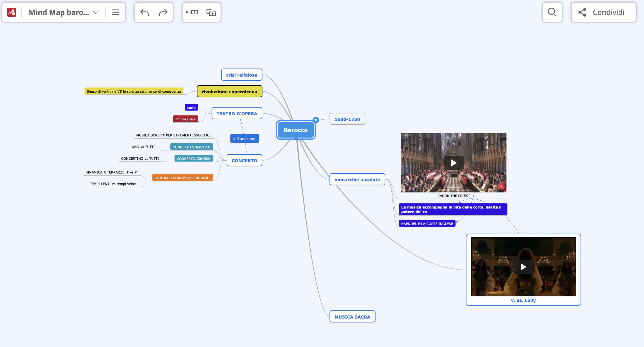The width and height of the screenshot is (644, 347).
Task: Select the rivoluzione copernicana node
Action: tap(230, 91)
